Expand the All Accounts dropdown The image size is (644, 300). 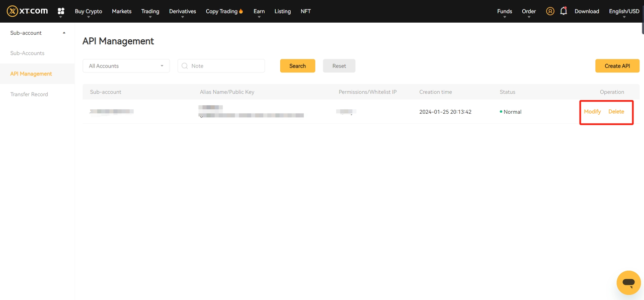[x=126, y=66]
